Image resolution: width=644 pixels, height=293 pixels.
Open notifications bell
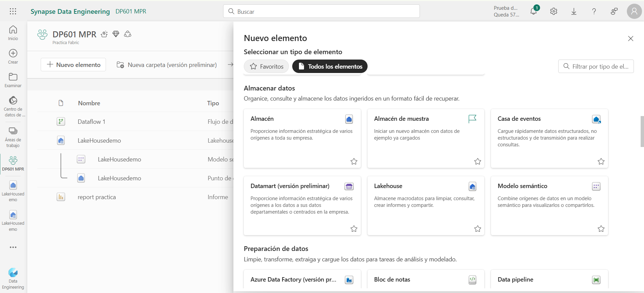click(534, 11)
